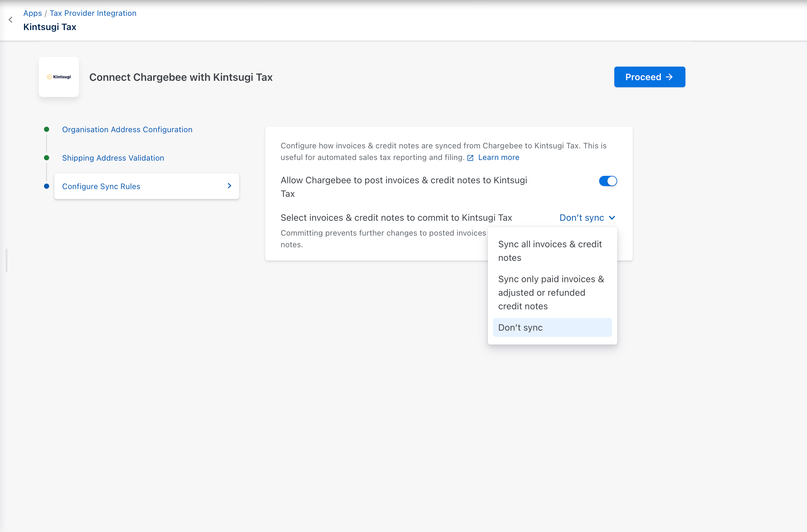Click the chevron on Configure Sync Rules

230,186
